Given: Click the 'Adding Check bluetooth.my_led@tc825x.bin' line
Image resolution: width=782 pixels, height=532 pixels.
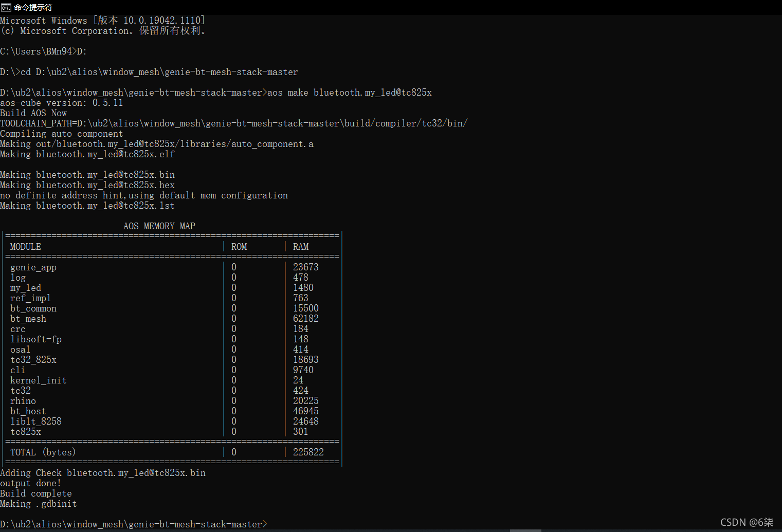Looking at the screenshot, I should click(103, 473).
